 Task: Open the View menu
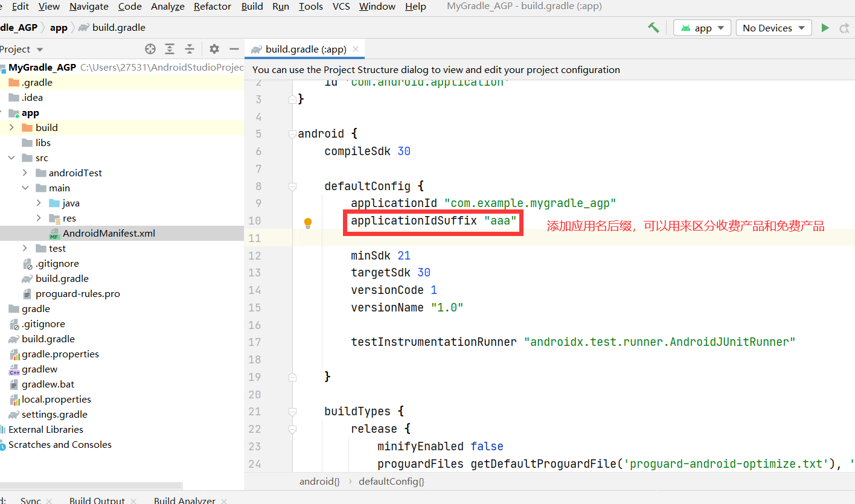click(x=49, y=6)
